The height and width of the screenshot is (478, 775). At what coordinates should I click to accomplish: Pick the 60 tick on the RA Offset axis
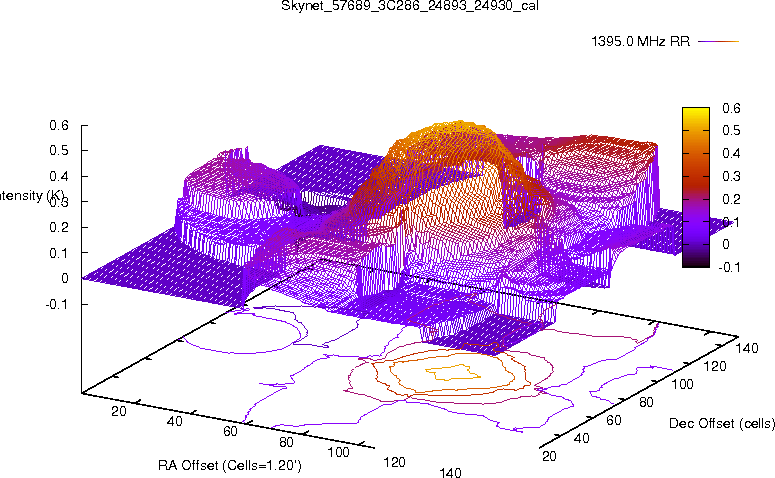pyautogui.click(x=230, y=432)
